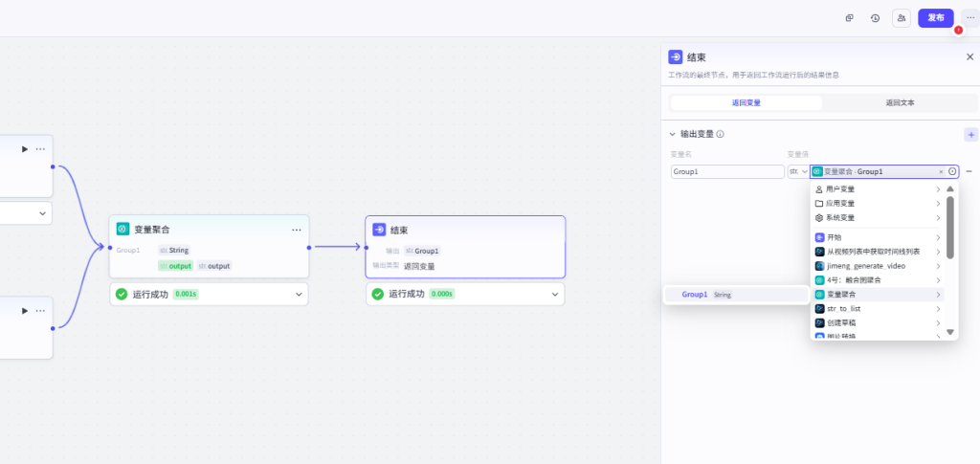This screenshot has width=980, height=464.
Task: Expand 结束 node run result chevron
Action: coord(555,295)
